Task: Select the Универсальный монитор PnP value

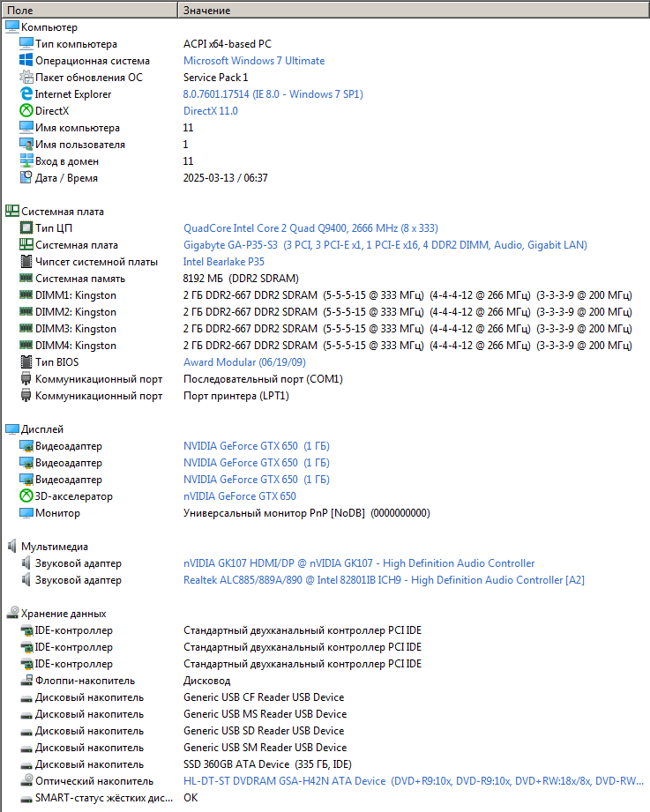Action: pyautogui.click(x=307, y=512)
